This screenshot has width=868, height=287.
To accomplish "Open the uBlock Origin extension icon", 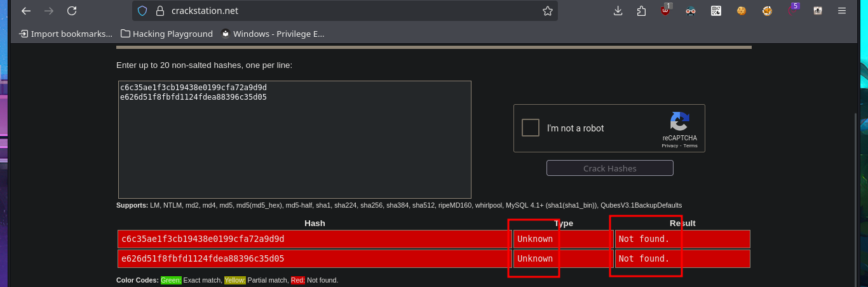I will click(x=665, y=11).
